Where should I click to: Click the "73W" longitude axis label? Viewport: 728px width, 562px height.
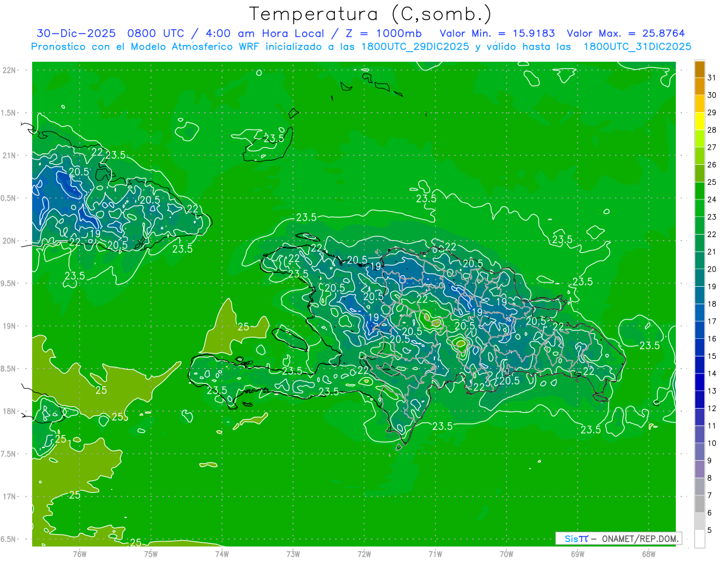[292, 554]
